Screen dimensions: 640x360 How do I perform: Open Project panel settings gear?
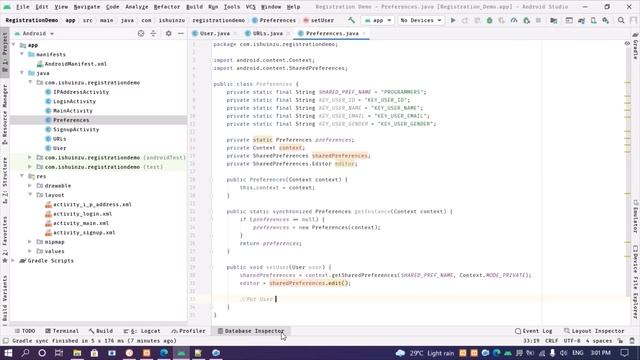coord(169,33)
